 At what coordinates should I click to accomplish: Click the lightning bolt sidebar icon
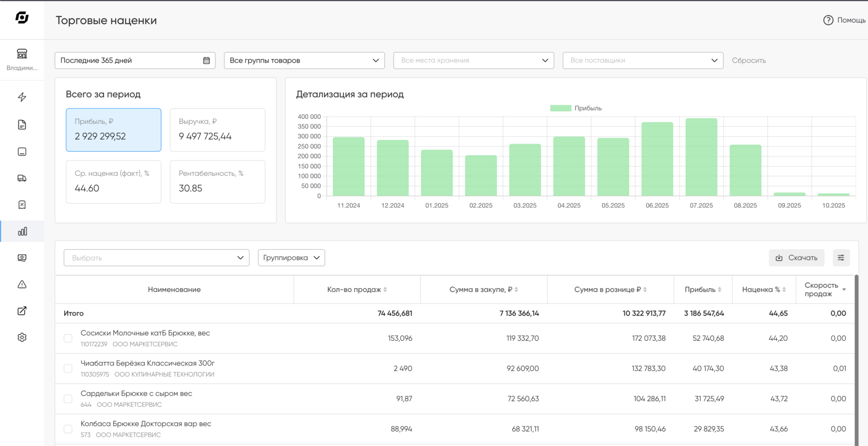(22, 97)
